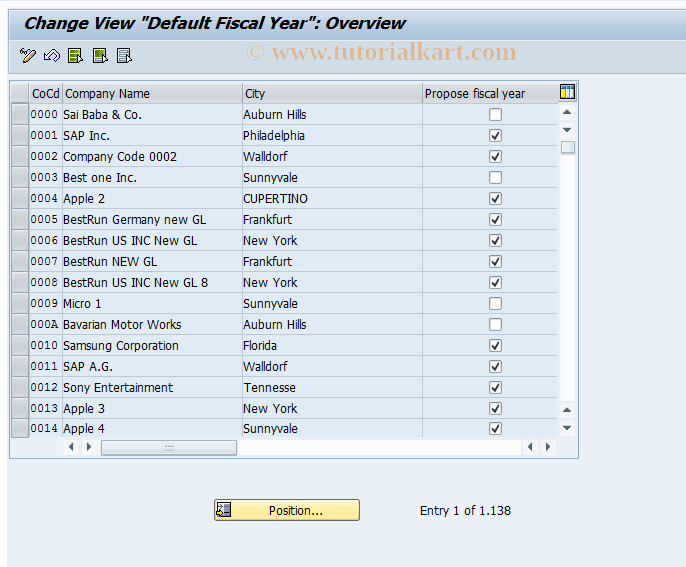Click the top scroll-up arrow of vertical scrollbar
This screenshot has height=567, width=686.
[567, 112]
